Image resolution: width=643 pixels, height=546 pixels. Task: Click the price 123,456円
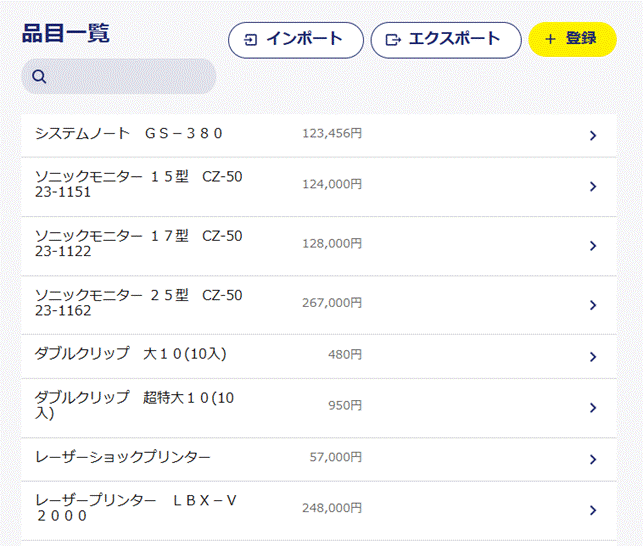pyautogui.click(x=332, y=133)
